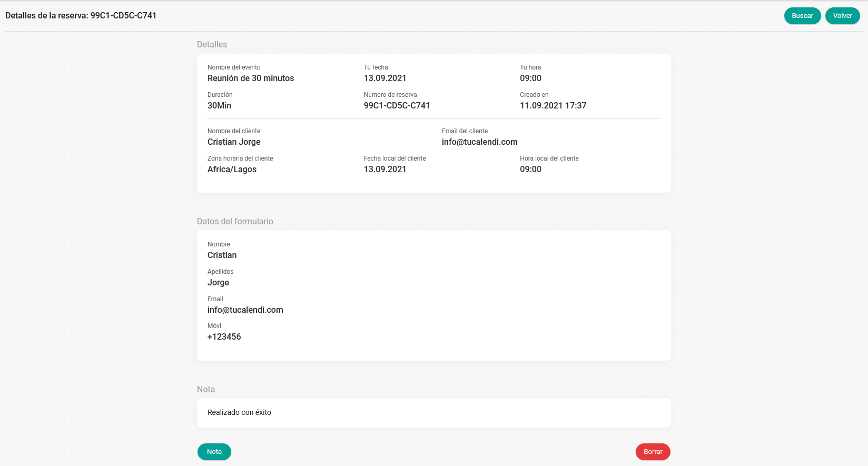
Task: Go back with the Volver button
Action: point(843,16)
